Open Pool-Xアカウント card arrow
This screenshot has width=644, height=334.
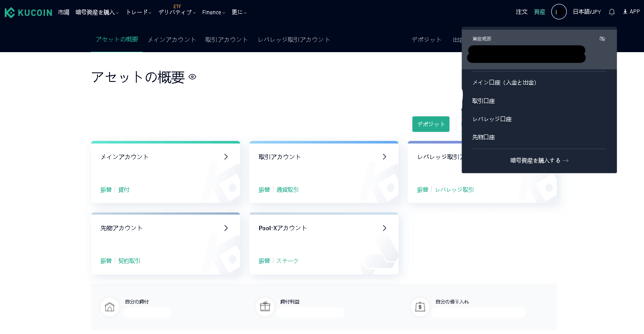[384, 228]
